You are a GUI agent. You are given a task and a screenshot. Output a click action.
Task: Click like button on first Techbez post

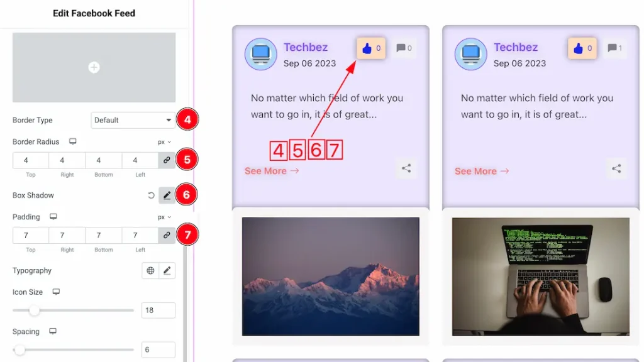click(x=371, y=48)
